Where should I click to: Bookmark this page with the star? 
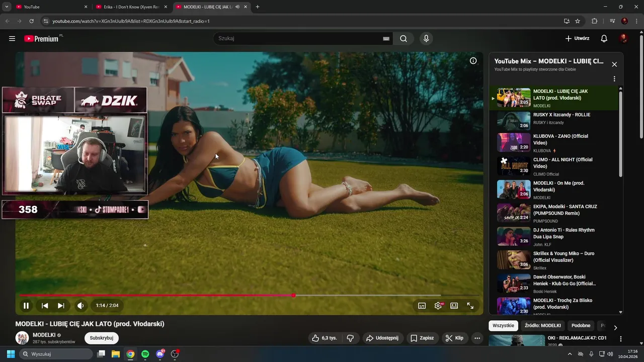coord(578,21)
